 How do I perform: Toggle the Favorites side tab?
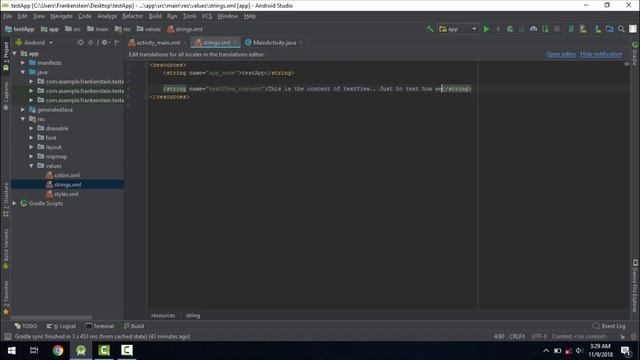click(6, 298)
